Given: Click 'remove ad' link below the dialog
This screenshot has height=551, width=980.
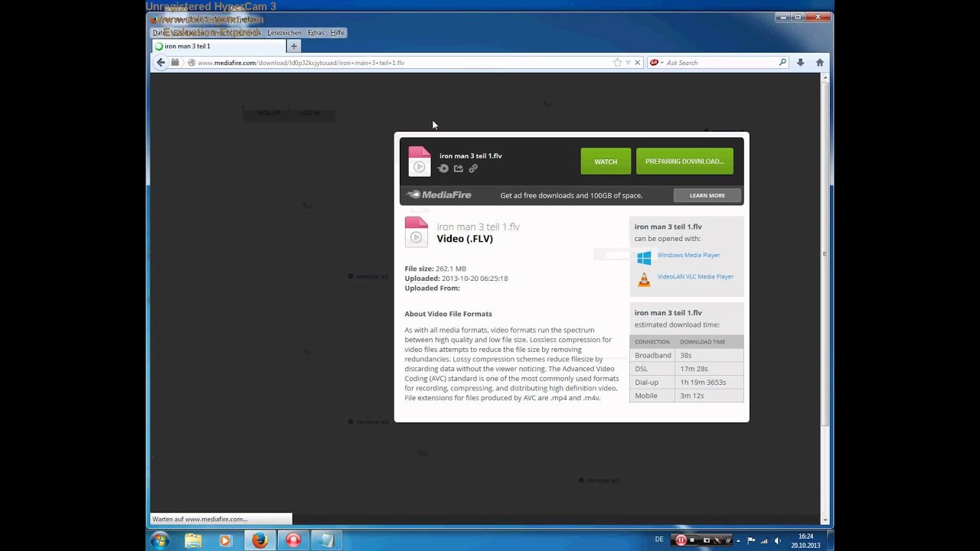Looking at the screenshot, I should (x=368, y=422).
